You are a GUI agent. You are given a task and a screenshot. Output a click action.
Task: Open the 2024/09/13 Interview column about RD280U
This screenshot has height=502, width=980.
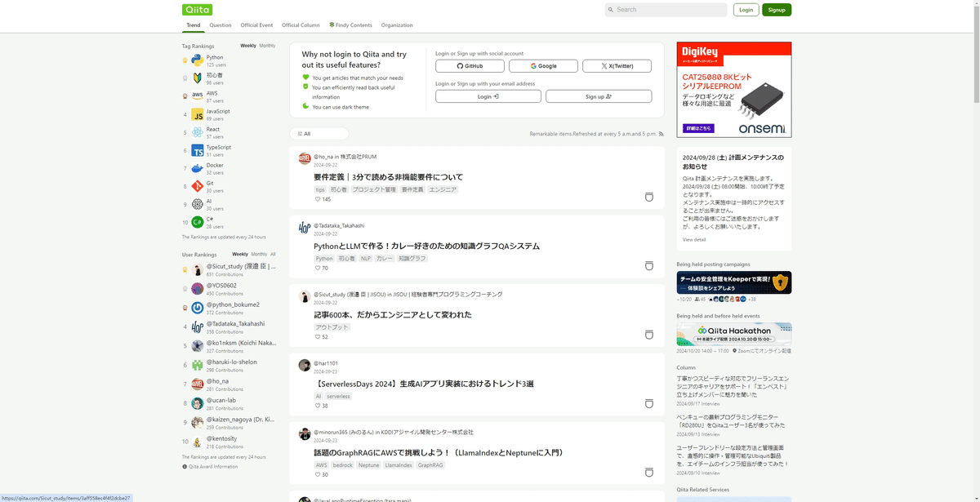733,421
